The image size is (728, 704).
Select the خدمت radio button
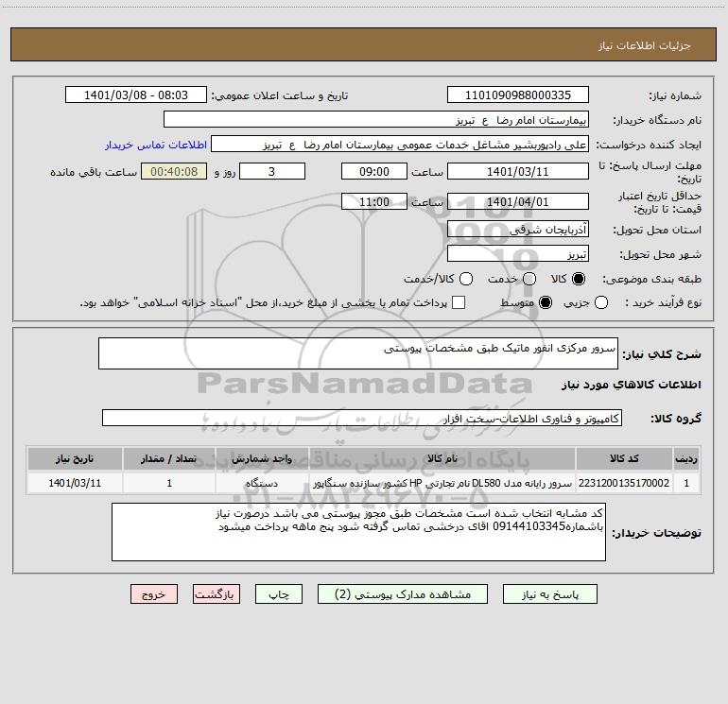[529, 279]
